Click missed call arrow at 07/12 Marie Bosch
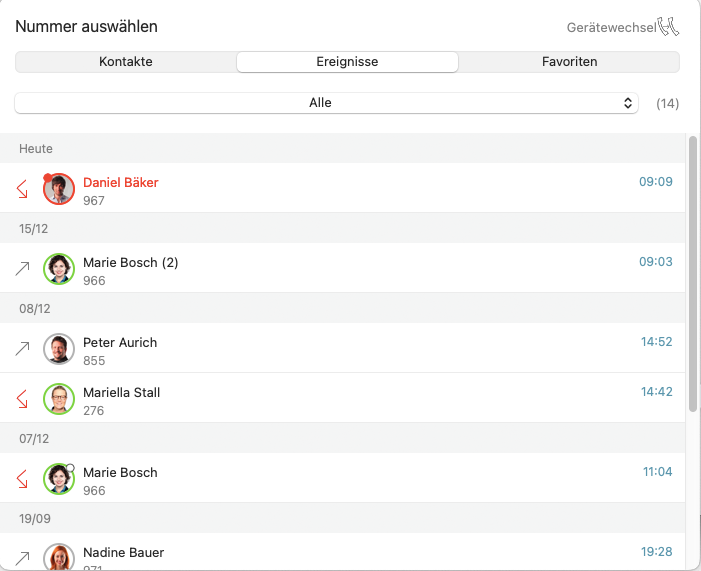Screen dimensions: 701x571 (22, 479)
